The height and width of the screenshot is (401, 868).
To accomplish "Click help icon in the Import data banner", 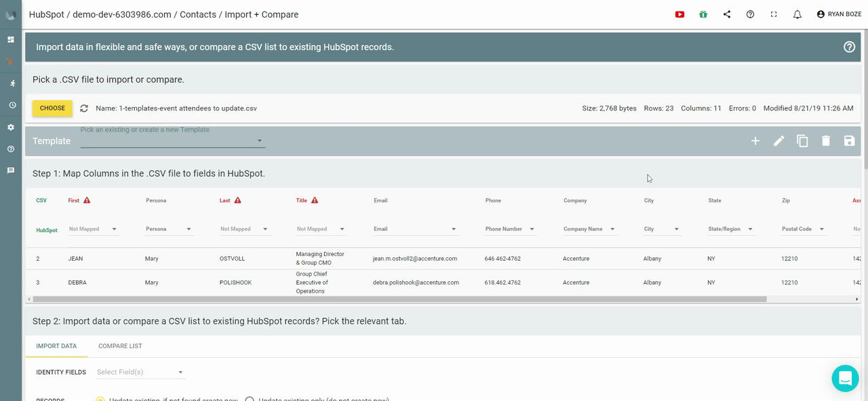I will 849,47.
